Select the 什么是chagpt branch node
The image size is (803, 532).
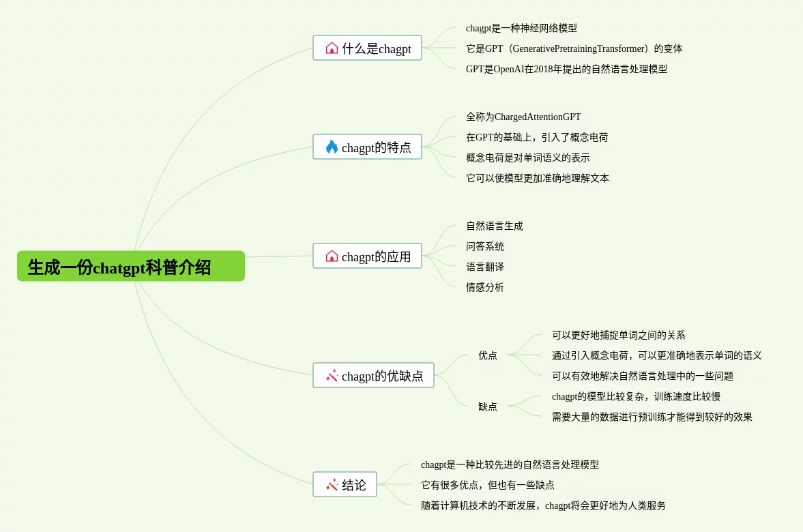click(367, 48)
